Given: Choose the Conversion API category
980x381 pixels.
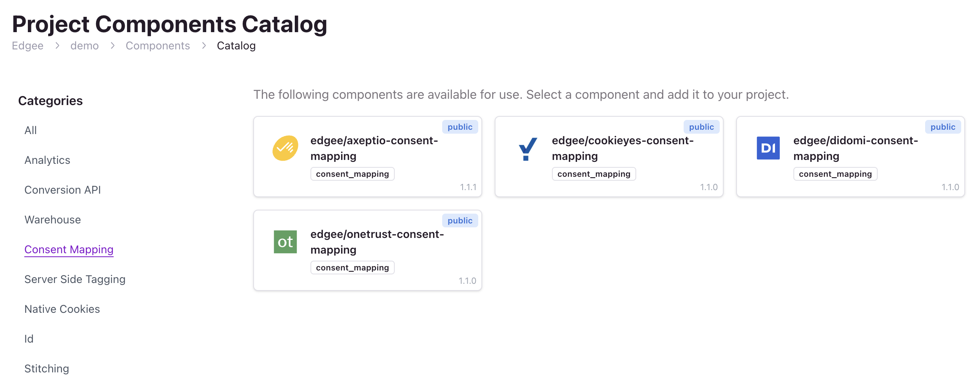Looking at the screenshot, I should (x=63, y=190).
